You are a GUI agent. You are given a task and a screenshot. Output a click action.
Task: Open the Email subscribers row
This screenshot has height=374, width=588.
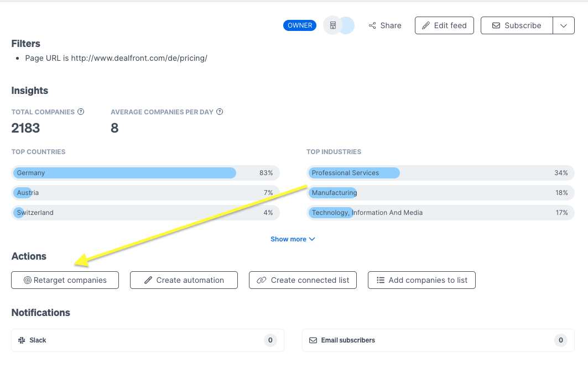(439, 340)
